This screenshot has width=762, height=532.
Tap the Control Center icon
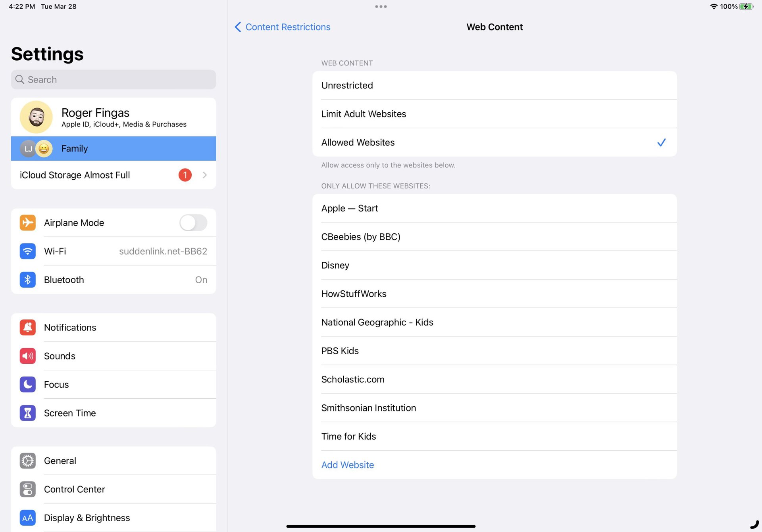click(x=27, y=489)
